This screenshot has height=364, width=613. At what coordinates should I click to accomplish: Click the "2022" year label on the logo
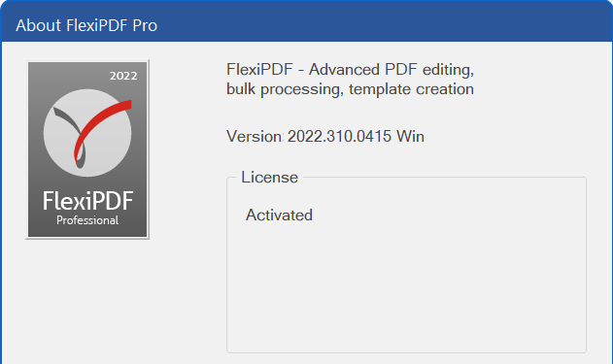click(x=123, y=76)
